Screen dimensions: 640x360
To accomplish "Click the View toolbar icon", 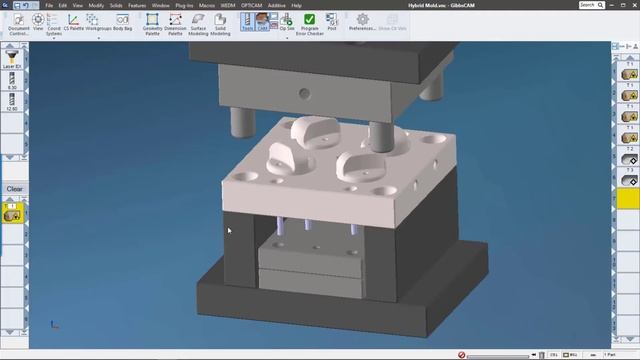I will (x=38, y=22).
